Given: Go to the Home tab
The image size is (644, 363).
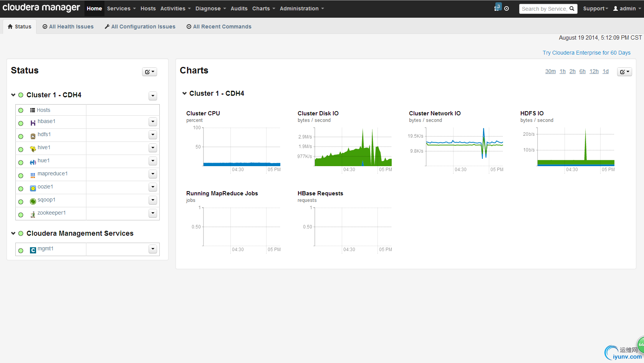Looking at the screenshot, I should (x=94, y=8).
